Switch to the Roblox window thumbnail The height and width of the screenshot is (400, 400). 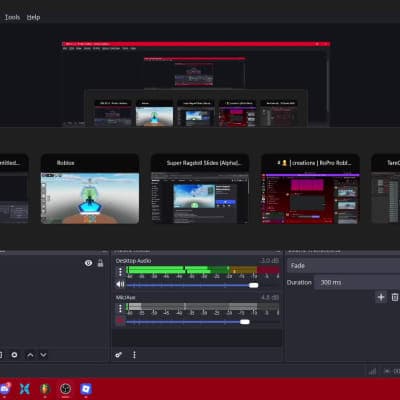90,189
